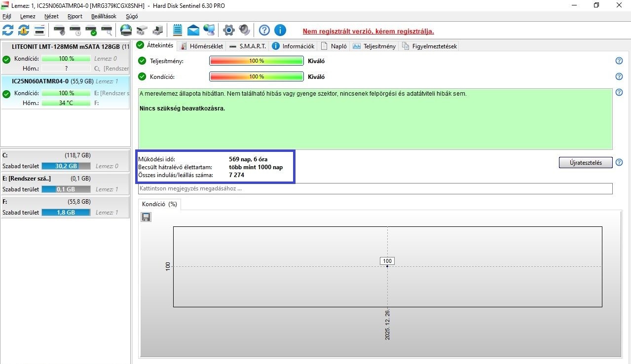
Task: Click the comment field 'Kattintson megjegyzés megadásához'
Action: point(375,188)
